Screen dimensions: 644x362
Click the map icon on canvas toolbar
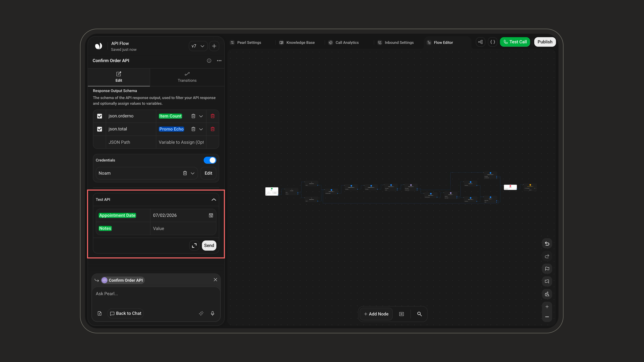(547, 282)
